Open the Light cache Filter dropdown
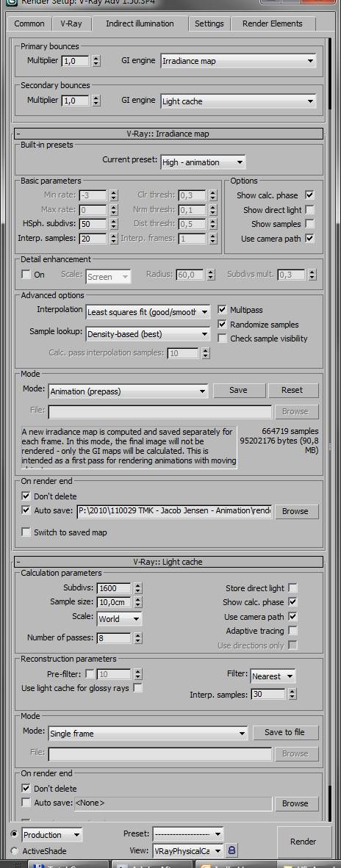This screenshot has height=868, width=341. click(x=273, y=676)
